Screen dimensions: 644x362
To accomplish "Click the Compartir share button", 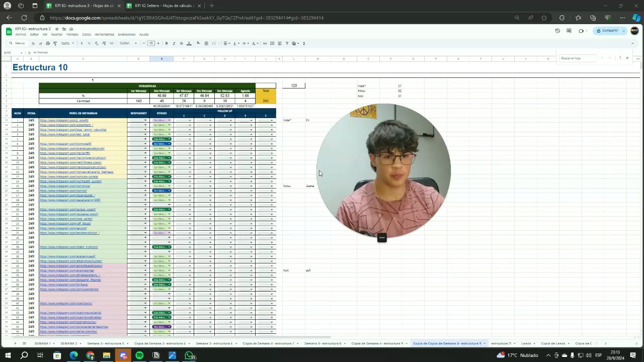I will (607, 31).
